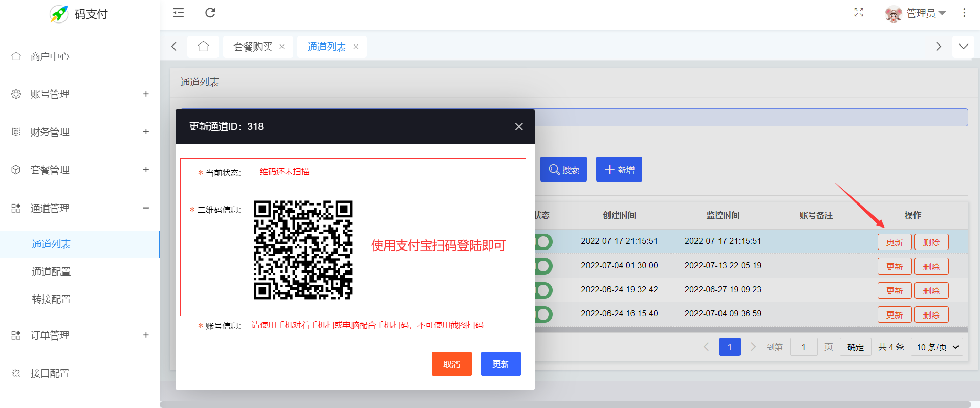This screenshot has width=980, height=408.
Task: Toggle status switch for 2022-07-04 01:30:00 row
Action: (543, 266)
